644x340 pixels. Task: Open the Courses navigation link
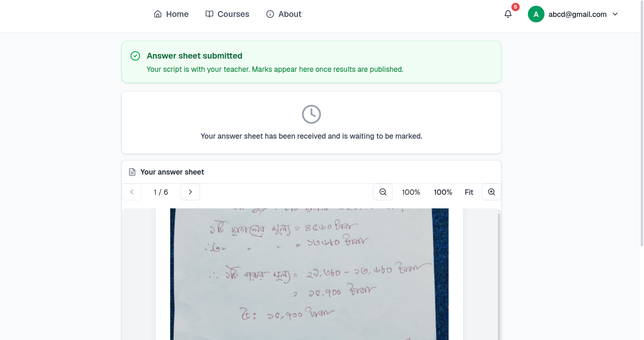pyautogui.click(x=227, y=14)
